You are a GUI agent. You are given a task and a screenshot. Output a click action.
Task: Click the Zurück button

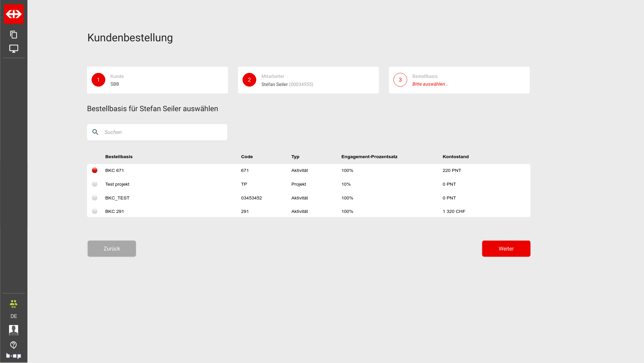pyautogui.click(x=112, y=249)
